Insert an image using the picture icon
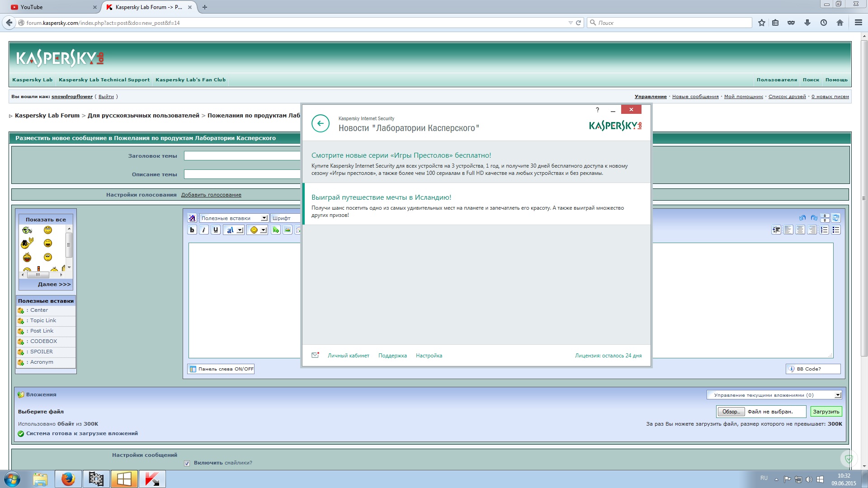The width and height of the screenshot is (868, 488). pyautogui.click(x=288, y=230)
